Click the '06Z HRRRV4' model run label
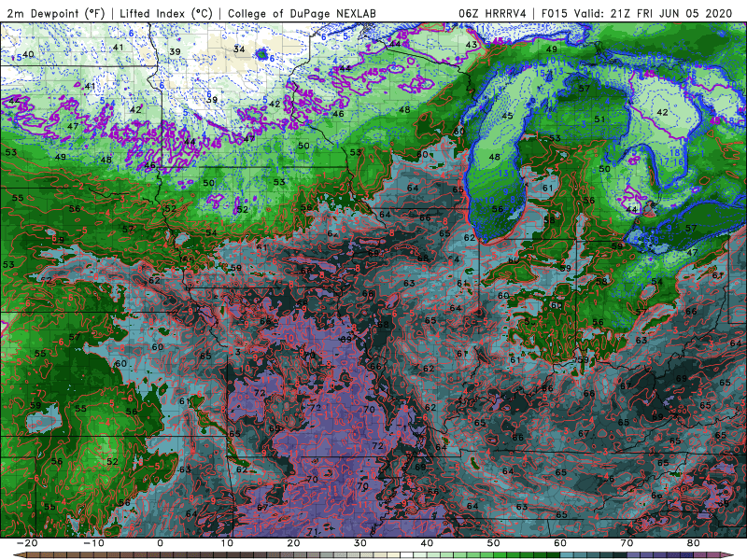 492,13
